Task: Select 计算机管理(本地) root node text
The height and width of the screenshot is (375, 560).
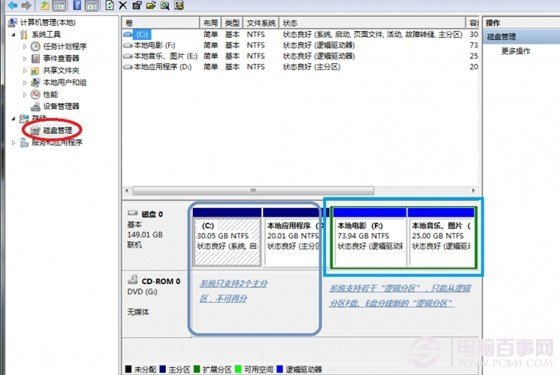Action: (x=48, y=22)
